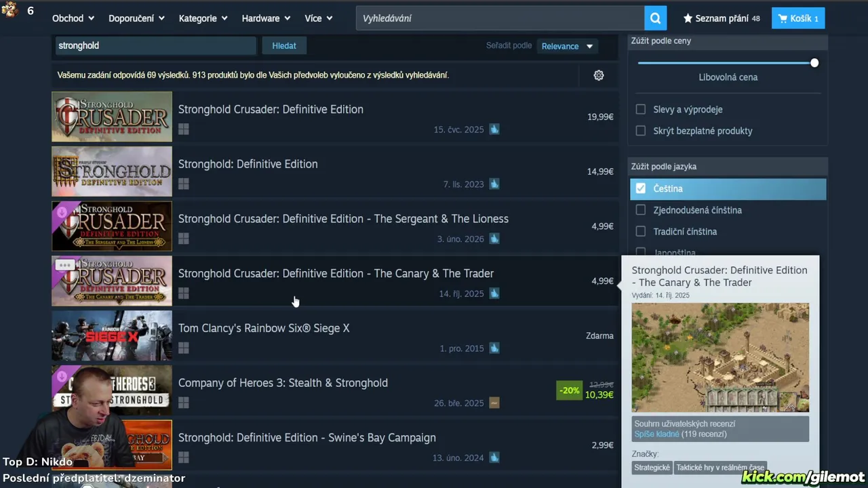Image resolution: width=868 pixels, height=488 pixels.
Task: Collapse the Zúžit podle jazyka section
Action: point(728,166)
